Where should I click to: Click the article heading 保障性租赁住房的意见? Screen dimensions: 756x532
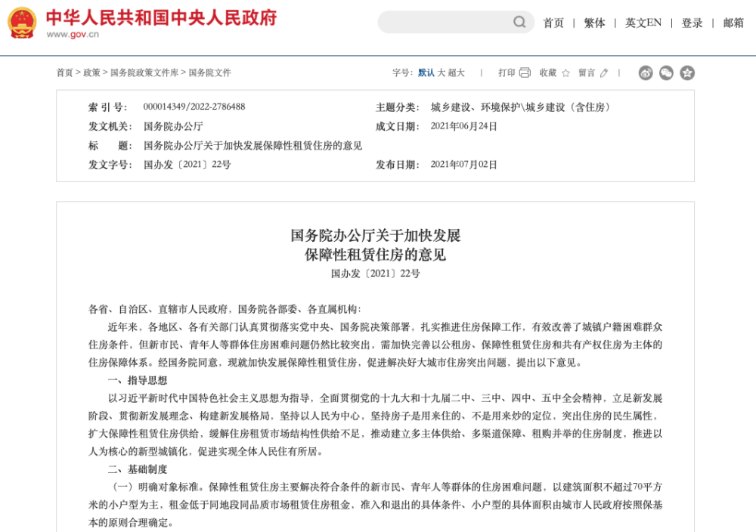point(376,255)
